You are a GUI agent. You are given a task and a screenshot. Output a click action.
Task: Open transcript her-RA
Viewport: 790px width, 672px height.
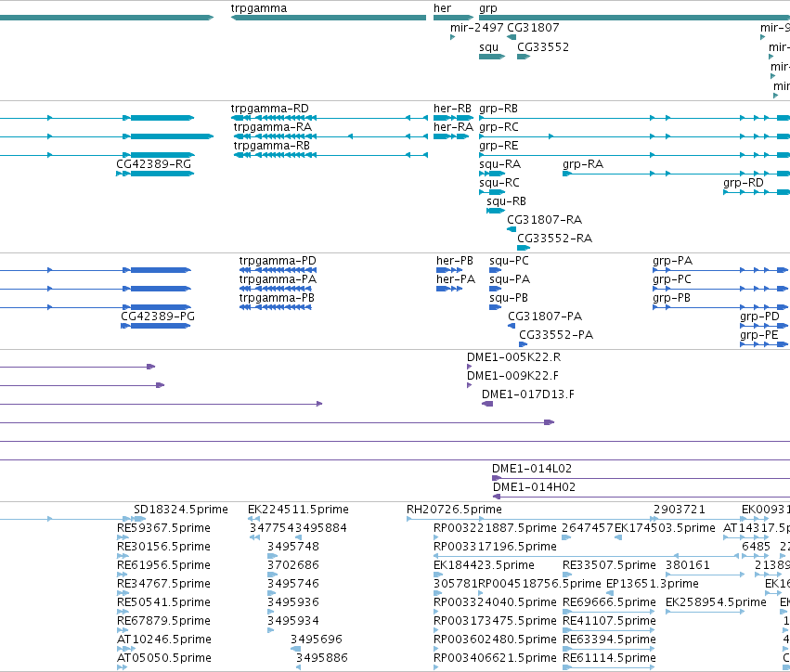[x=453, y=127]
